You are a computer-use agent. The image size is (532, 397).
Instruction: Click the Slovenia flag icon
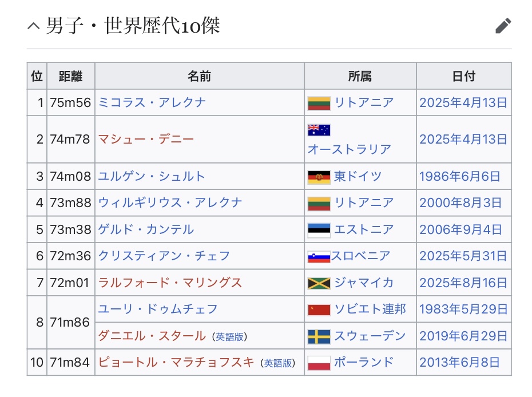pyautogui.click(x=319, y=256)
